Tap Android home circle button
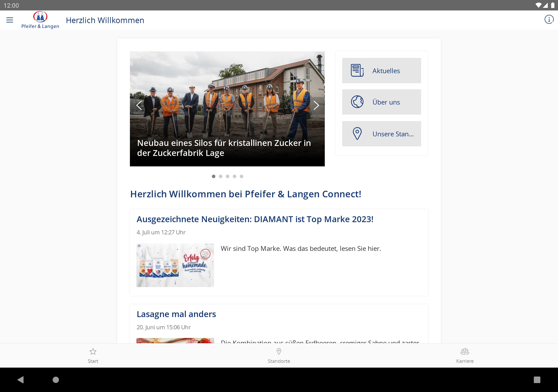This screenshot has width=558, height=392. coord(56,380)
